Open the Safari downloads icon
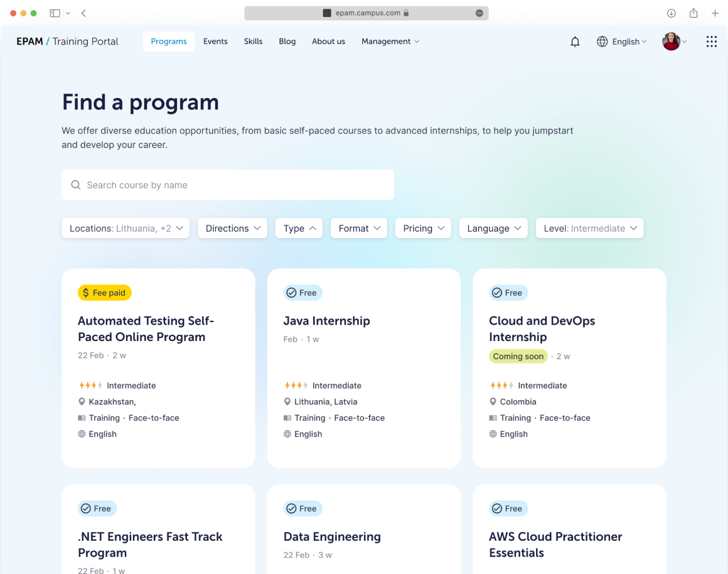This screenshot has width=728, height=574. (671, 13)
